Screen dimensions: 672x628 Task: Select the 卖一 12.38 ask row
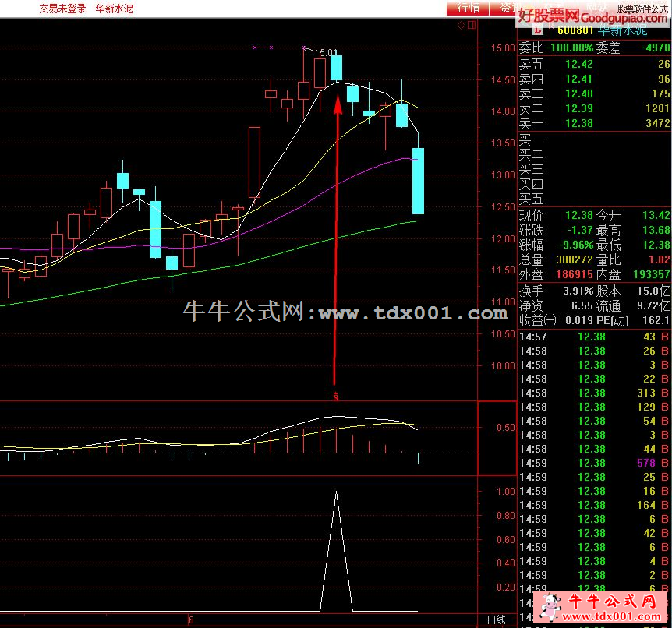[x=594, y=123]
